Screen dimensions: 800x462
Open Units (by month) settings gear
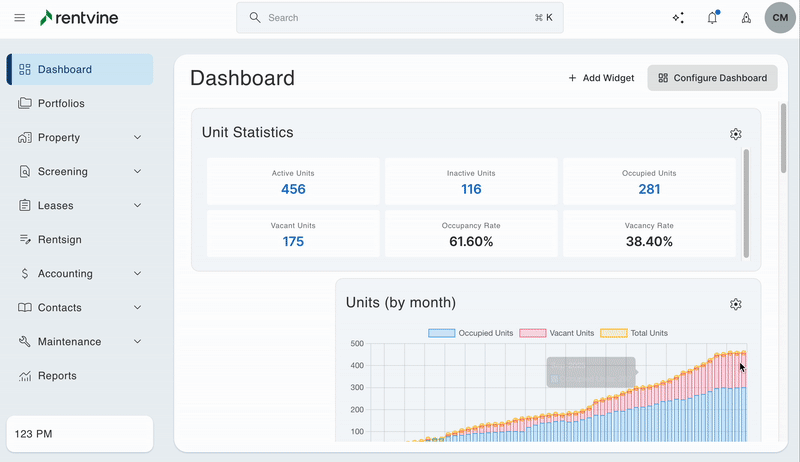tap(736, 304)
